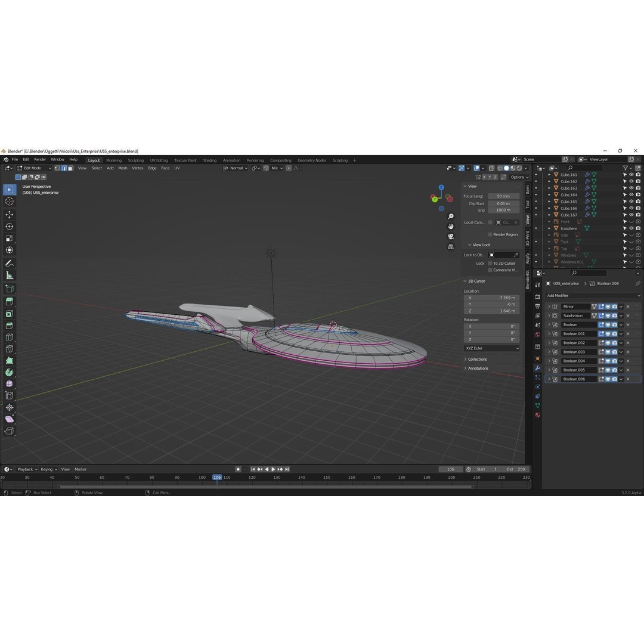The image size is (644, 644).
Task: Select the Inset Faces tool
Action: click(x=10, y=314)
